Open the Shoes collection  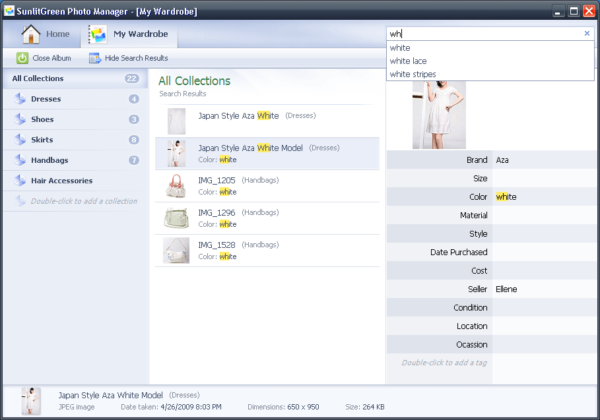coord(75,119)
